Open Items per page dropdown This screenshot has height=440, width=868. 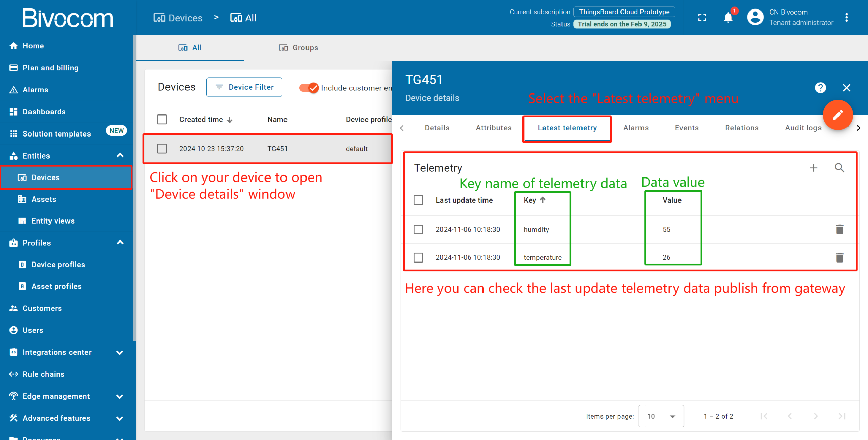pyautogui.click(x=661, y=416)
